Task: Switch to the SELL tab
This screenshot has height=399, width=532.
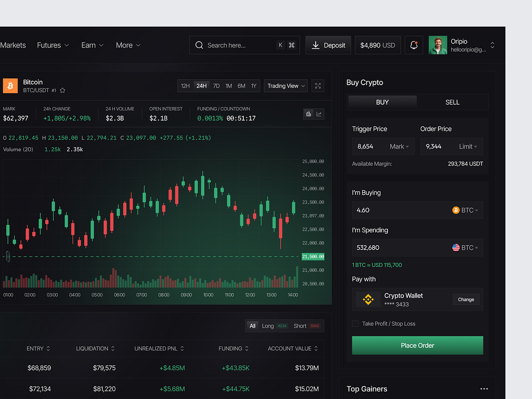Action: (453, 102)
